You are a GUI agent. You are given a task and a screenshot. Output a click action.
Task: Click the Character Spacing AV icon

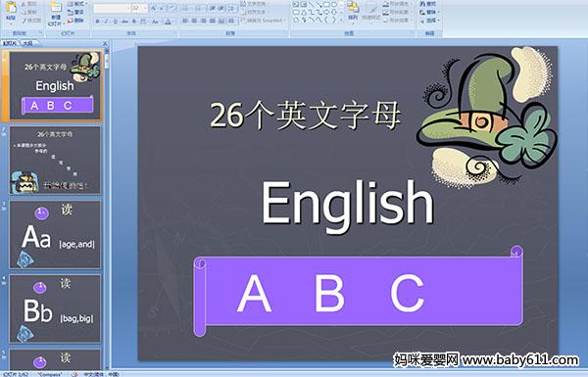pos(143,22)
